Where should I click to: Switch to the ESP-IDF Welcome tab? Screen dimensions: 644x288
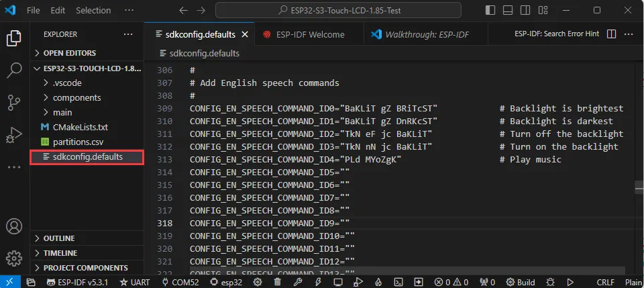tap(309, 34)
